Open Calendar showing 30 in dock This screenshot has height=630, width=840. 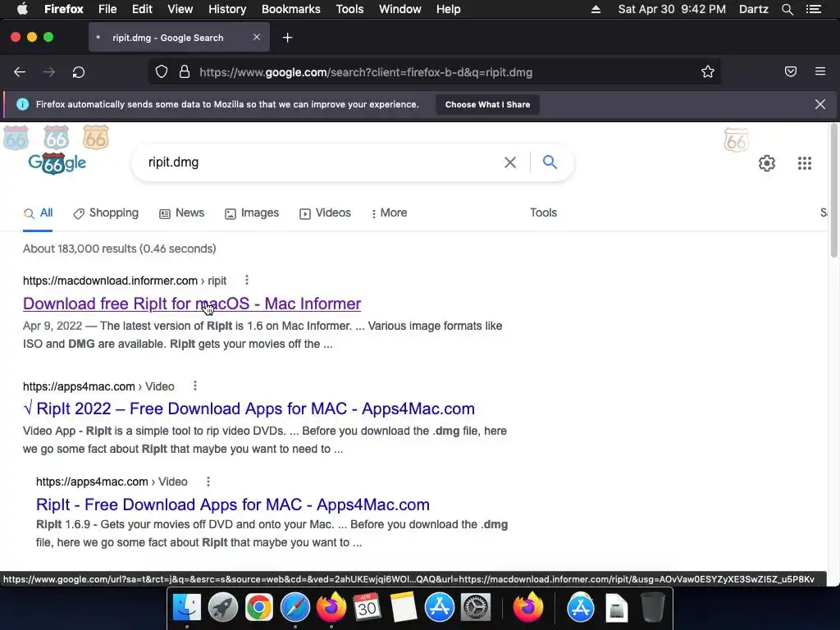367,608
